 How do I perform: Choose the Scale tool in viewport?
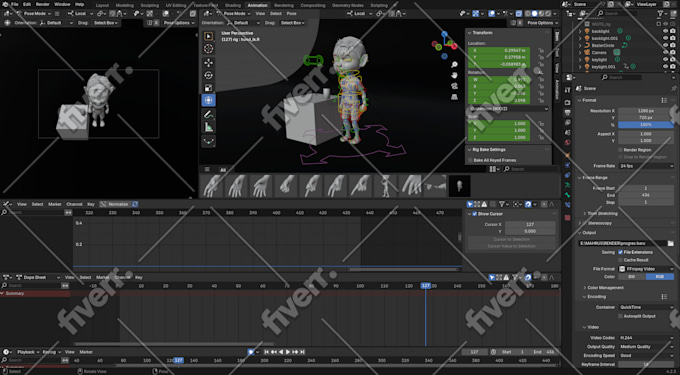click(209, 88)
